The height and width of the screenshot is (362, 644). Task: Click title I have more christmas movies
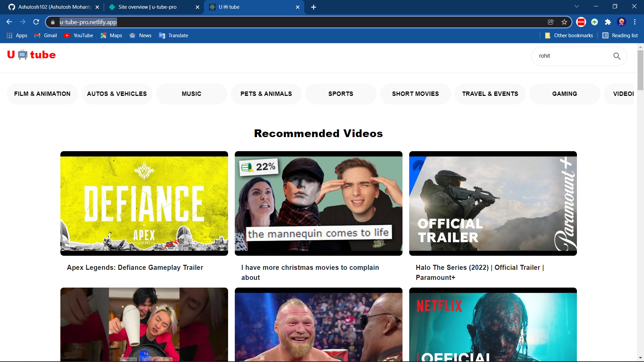tap(310, 273)
